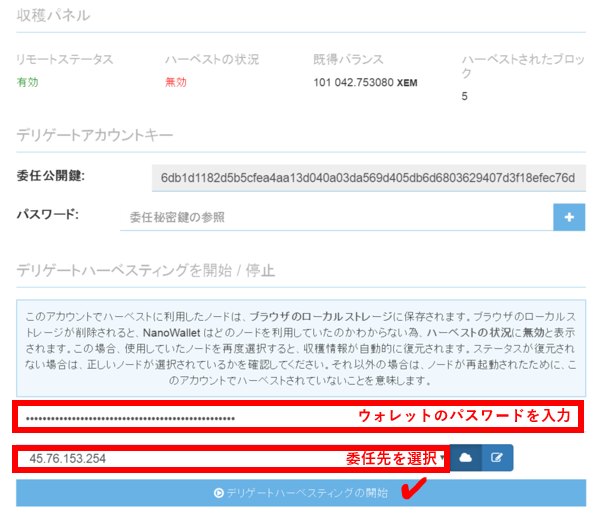600x524 pixels.
Task: Click the デリゲートアカウントキー heading
Action: [95, 135]
